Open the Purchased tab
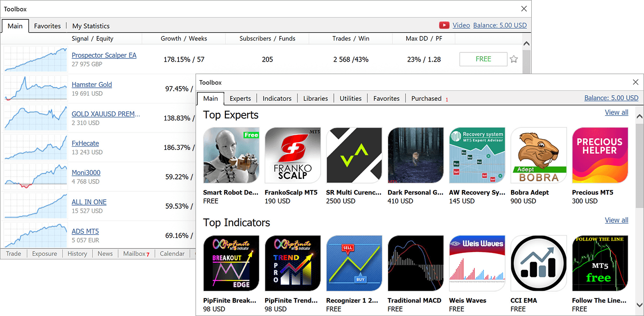The width and height of the screenshot is (644, 316). 426,98
